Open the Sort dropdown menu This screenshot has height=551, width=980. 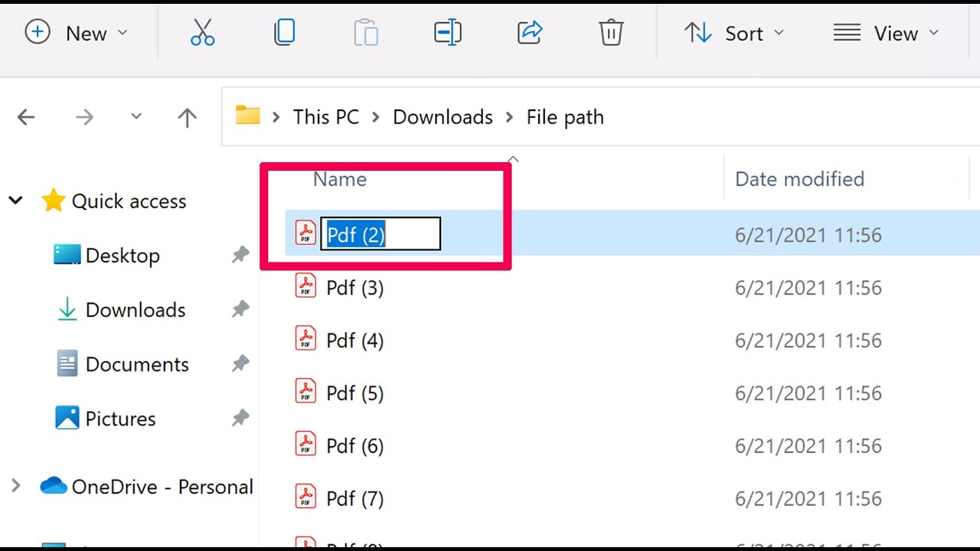coord(734,33)
